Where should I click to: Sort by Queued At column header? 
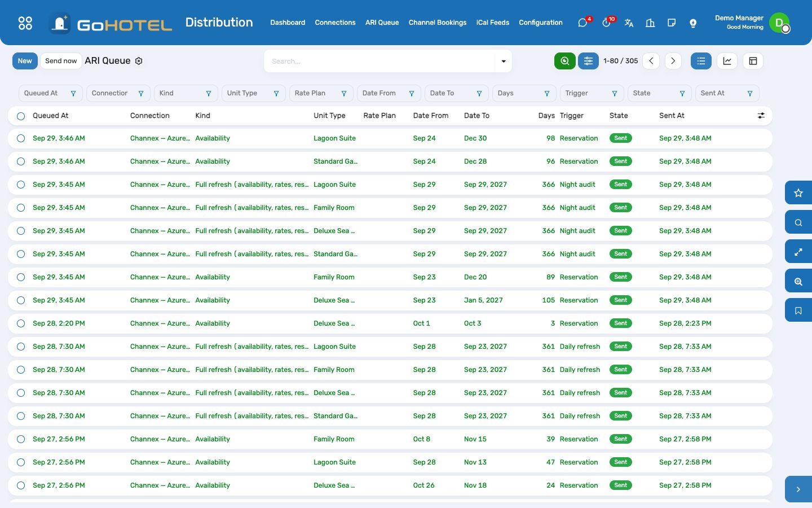(x=50, y=116)
